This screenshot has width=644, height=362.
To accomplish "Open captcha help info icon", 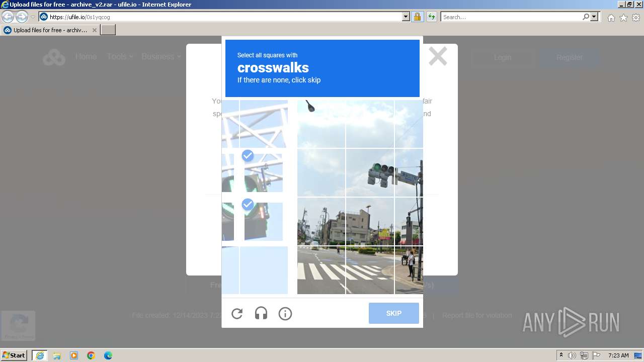I will tap(285, 314).
